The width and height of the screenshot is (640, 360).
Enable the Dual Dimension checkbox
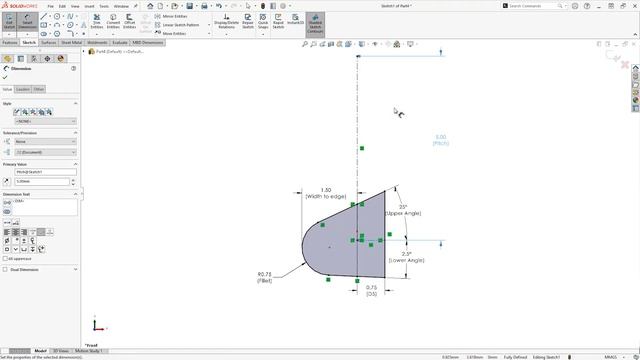5,269
